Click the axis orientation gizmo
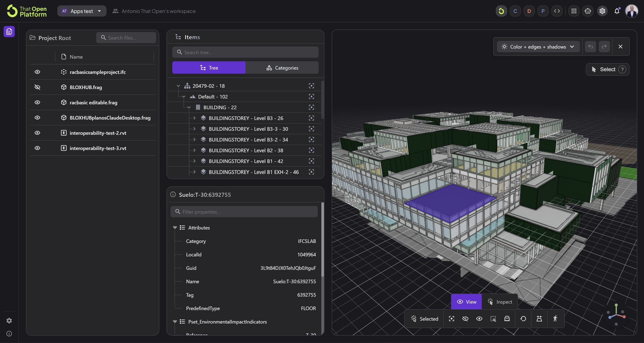The image size is (644, 343). tap(616, 314)
